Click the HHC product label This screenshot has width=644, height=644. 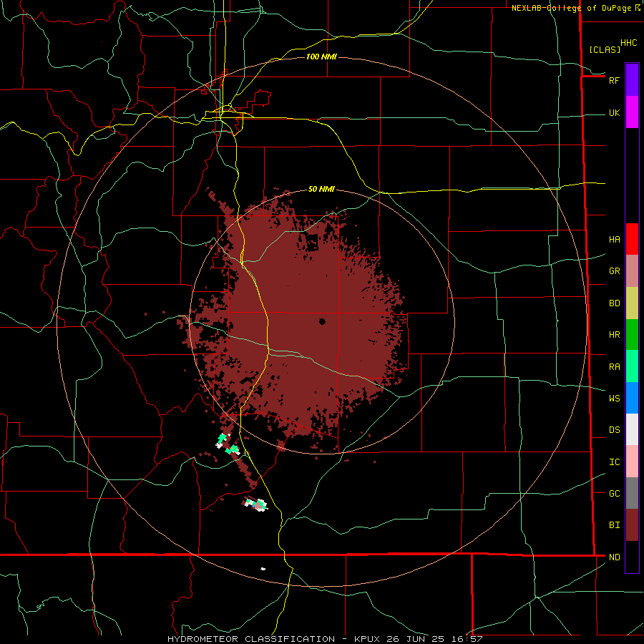628,43
